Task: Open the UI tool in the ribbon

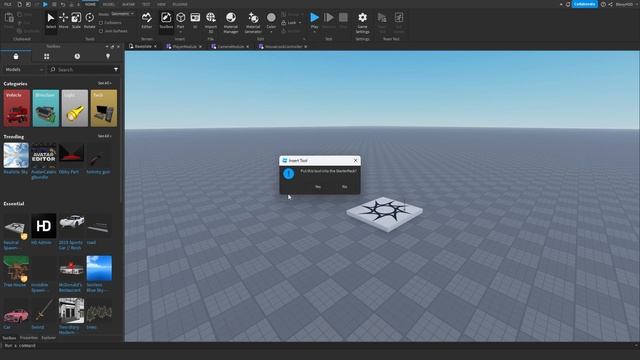Action: (195, 21)
